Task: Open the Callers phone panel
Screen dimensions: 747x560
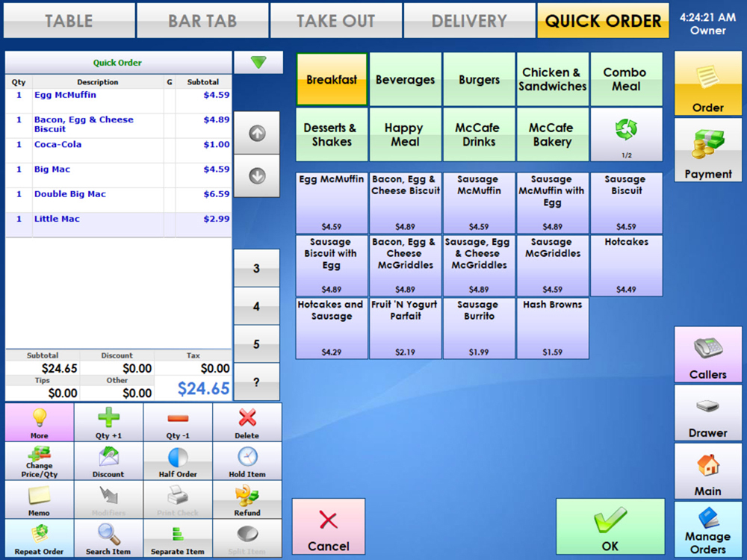Action: (708, 354)
